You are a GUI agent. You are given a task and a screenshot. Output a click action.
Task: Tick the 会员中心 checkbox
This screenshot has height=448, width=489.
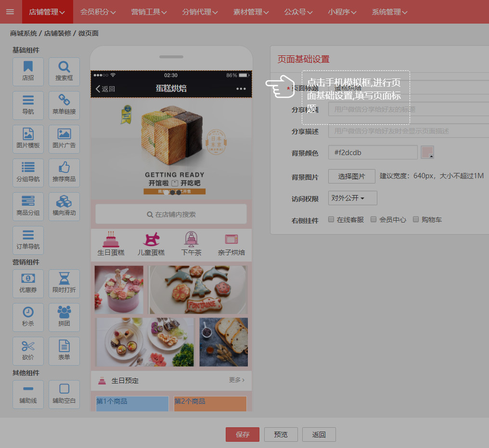[373, 219]
